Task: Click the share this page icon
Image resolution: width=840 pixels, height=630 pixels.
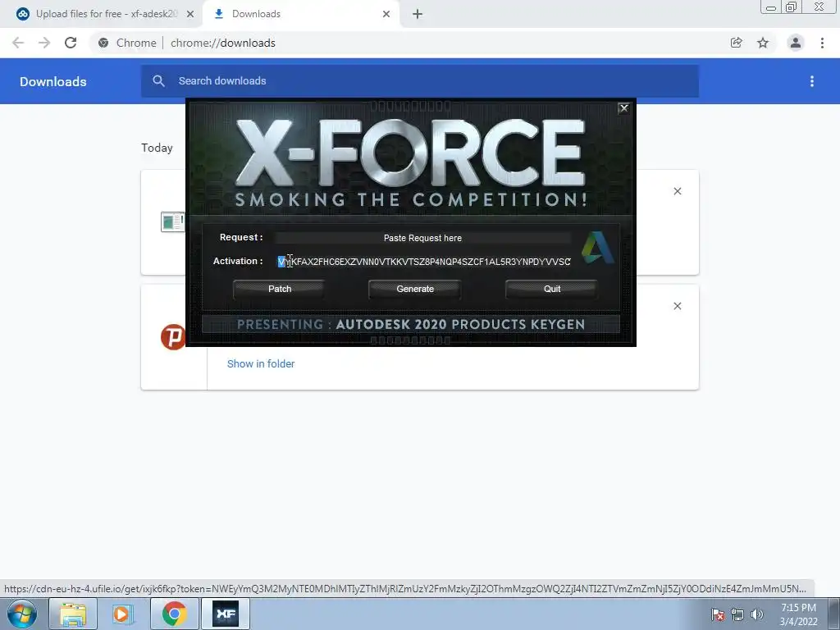Action: coord(736,43)
